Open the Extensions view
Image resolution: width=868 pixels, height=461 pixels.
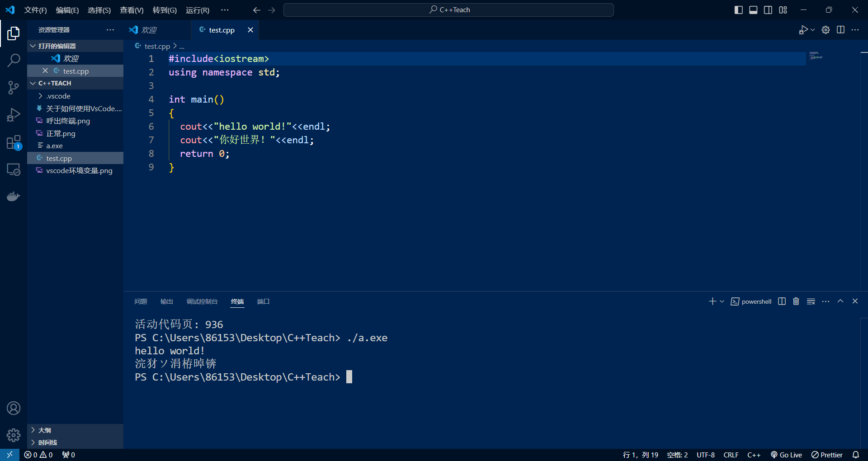[x=14, y=142]
